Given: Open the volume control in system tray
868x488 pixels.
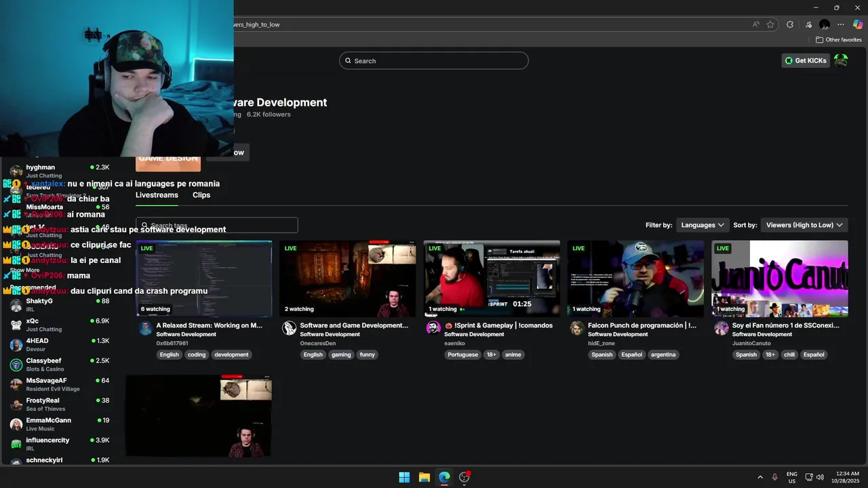Looking at the screenshot, I should click(x=820, y=477).
